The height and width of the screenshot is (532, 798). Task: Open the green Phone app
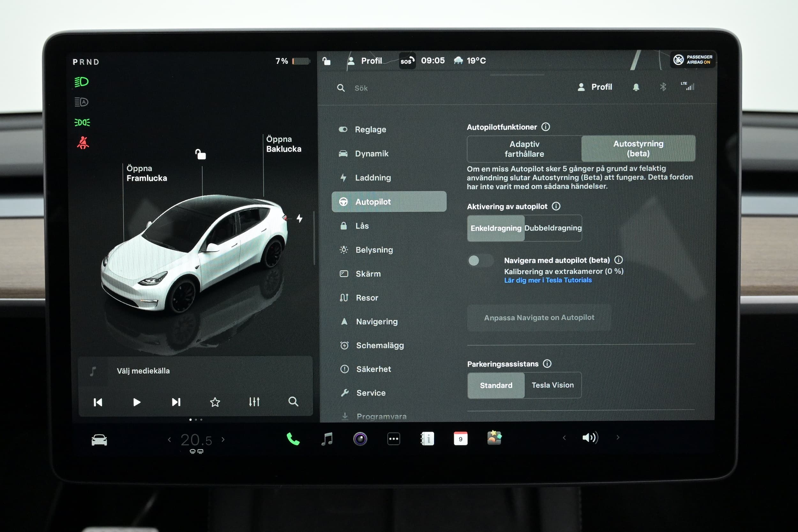pos(293,439)
